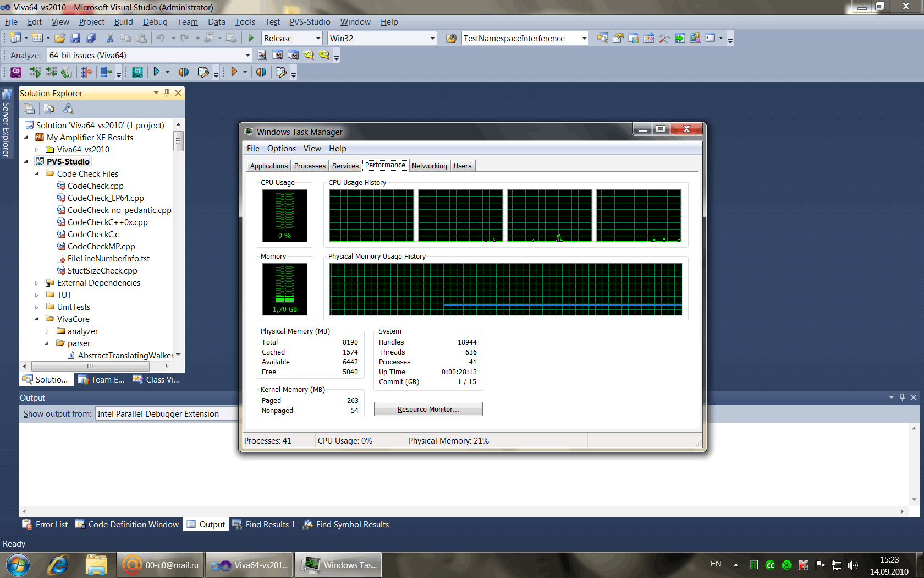Click the Resource Monitor button
This screenshot has width=924, height=578.
[428, 409]
